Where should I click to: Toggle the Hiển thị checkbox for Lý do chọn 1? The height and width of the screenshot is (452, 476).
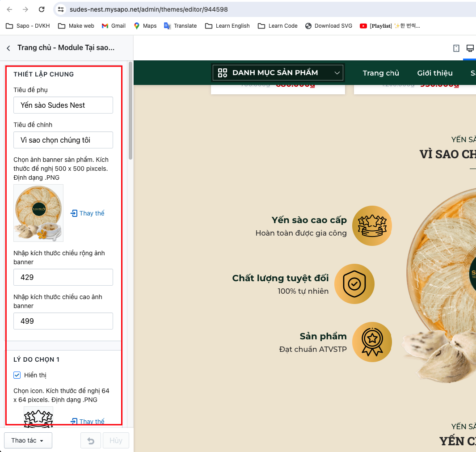[x=17, y=375]
